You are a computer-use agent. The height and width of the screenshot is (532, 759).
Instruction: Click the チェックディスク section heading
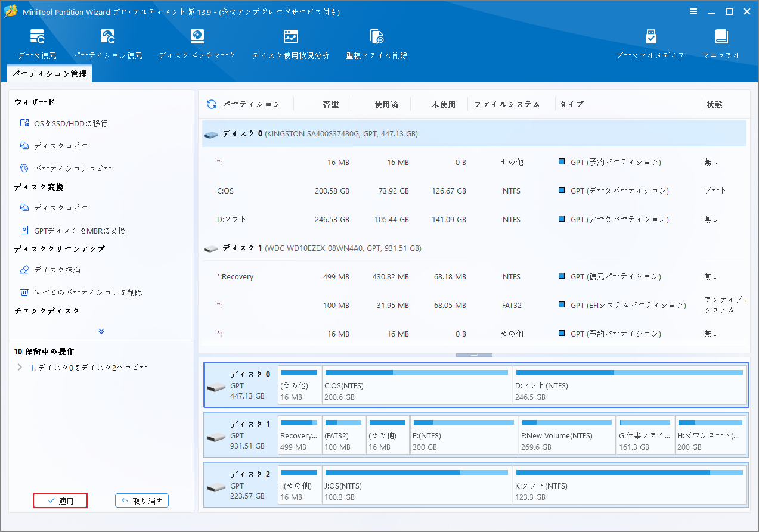tap(47, 311)
